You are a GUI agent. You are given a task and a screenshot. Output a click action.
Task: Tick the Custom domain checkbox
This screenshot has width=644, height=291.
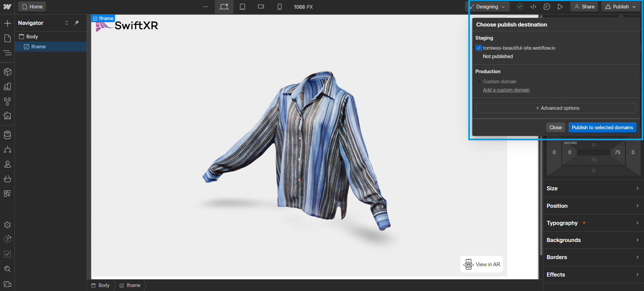click(x=479, y=82)
